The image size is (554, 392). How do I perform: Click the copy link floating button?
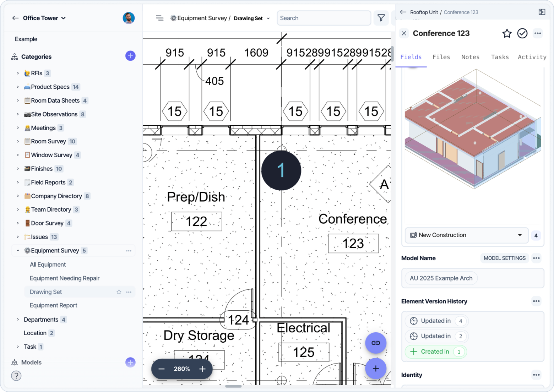click(376, 343)
